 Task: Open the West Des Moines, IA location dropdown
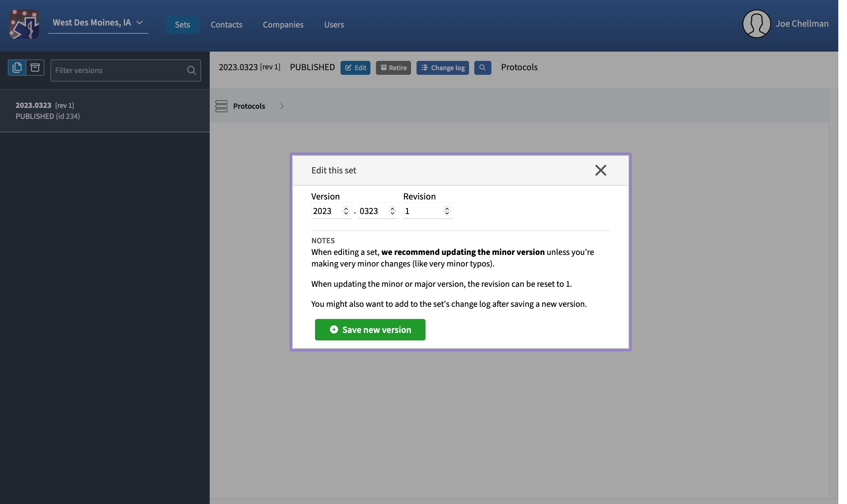pos(98,23)
